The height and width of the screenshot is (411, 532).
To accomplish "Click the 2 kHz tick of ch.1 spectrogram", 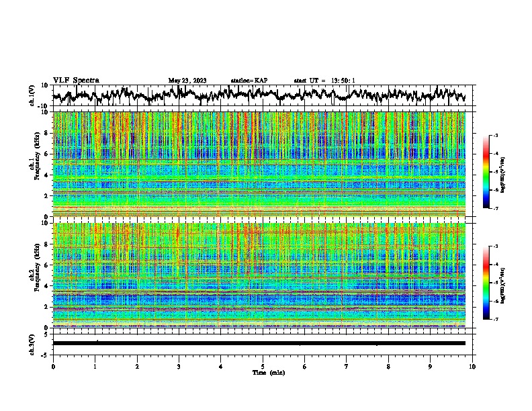I will pyautogui.click(x=46, y=195).
